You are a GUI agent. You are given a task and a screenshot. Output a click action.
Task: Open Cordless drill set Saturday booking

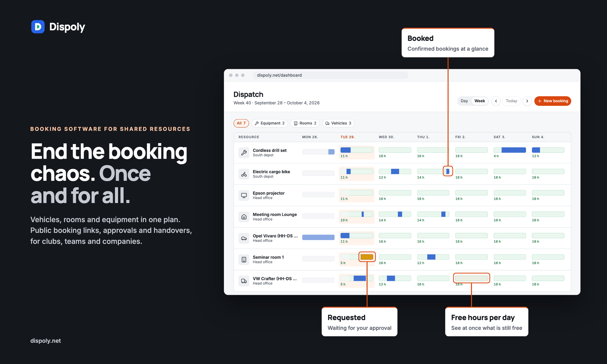(x=513, y=150)
